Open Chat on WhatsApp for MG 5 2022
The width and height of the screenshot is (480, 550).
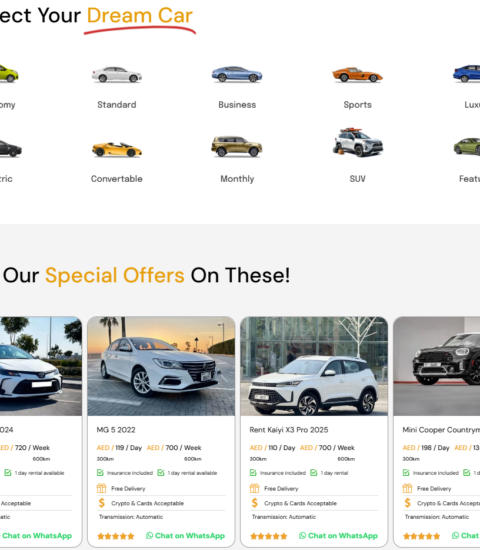pyautogui.click(x=186, y=536)
